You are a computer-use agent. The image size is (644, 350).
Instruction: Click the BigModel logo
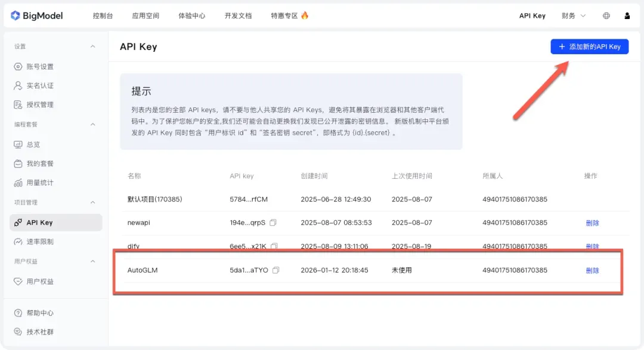(36, 16)
